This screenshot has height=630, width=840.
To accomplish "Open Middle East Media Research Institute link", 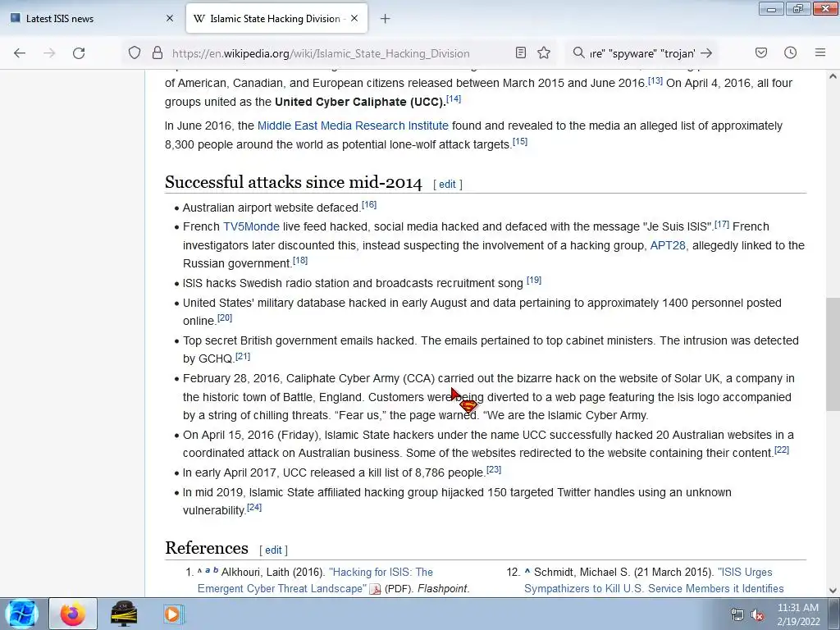I will [353, 126].
